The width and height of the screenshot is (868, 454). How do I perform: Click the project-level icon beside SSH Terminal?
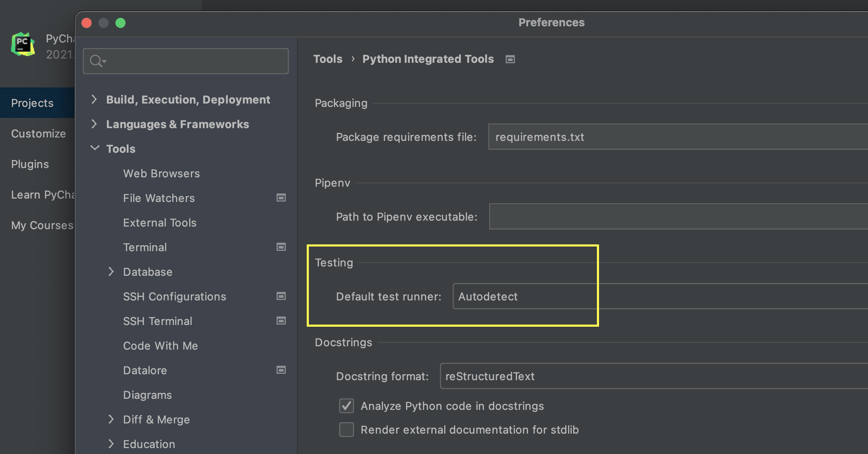tap(281, 321)
